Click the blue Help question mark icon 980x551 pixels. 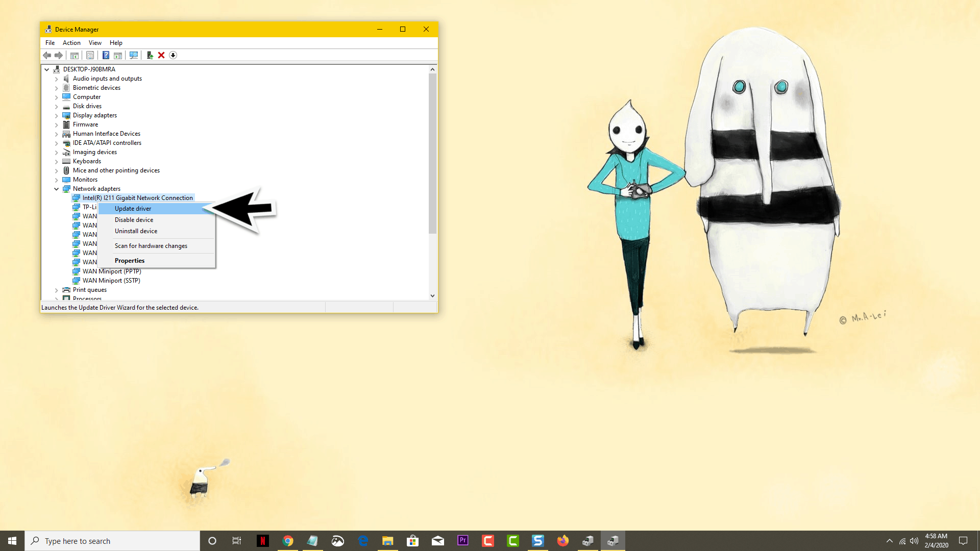[x=106, y=55]
